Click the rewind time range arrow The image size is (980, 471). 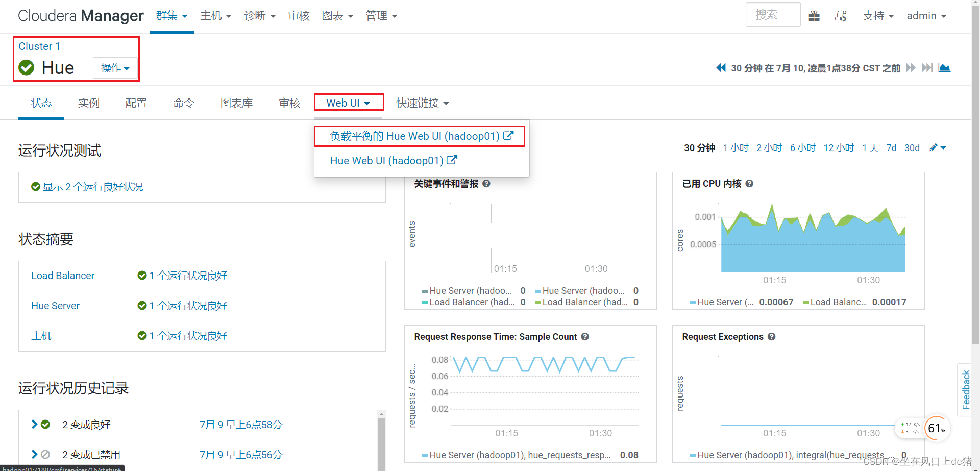click(721, 68)
